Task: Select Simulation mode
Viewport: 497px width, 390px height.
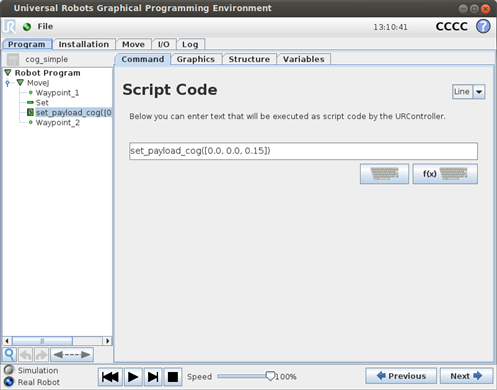Action: coord(9,370)
